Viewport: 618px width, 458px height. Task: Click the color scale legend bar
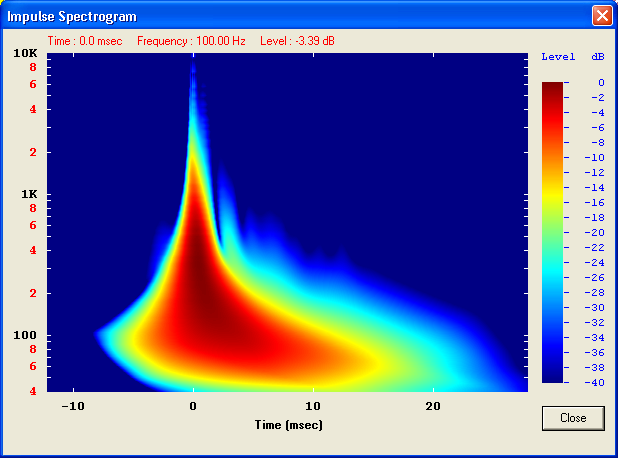point(553,233)
